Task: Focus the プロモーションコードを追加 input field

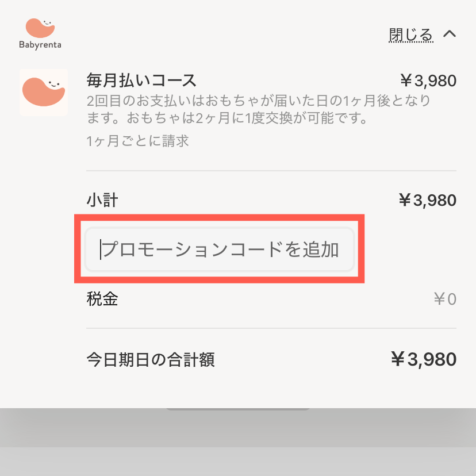Action: 219,250
